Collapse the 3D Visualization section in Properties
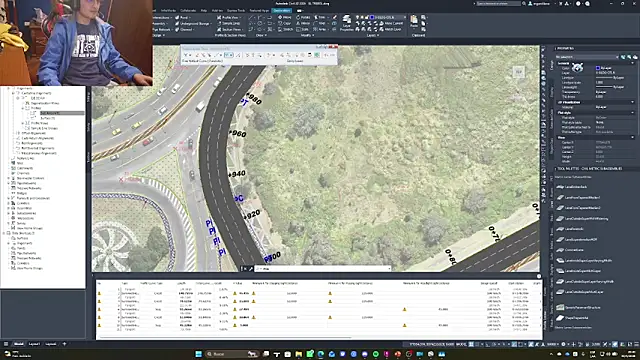The height and width of the screenshot is (360, 640). 633,102
